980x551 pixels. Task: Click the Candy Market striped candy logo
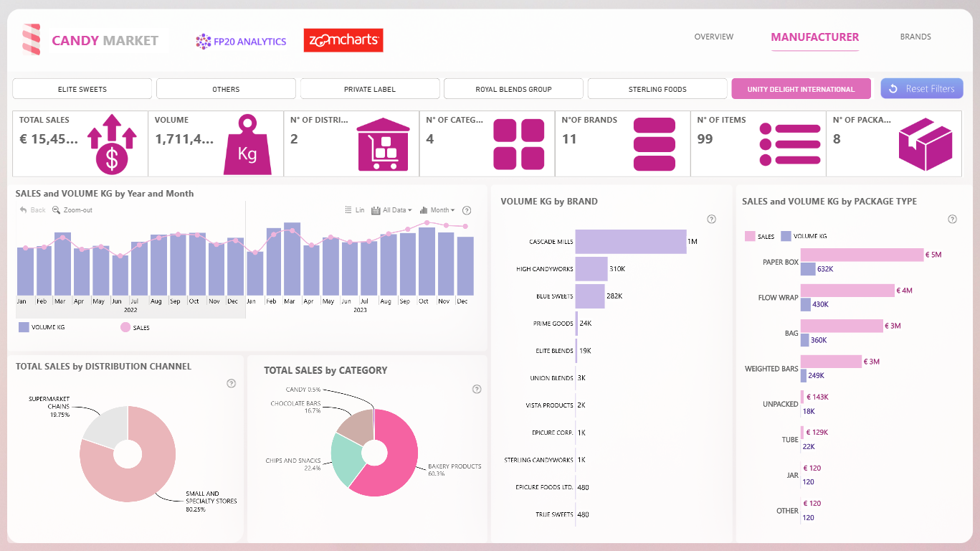pyautogui.click(x=32, y=39)
